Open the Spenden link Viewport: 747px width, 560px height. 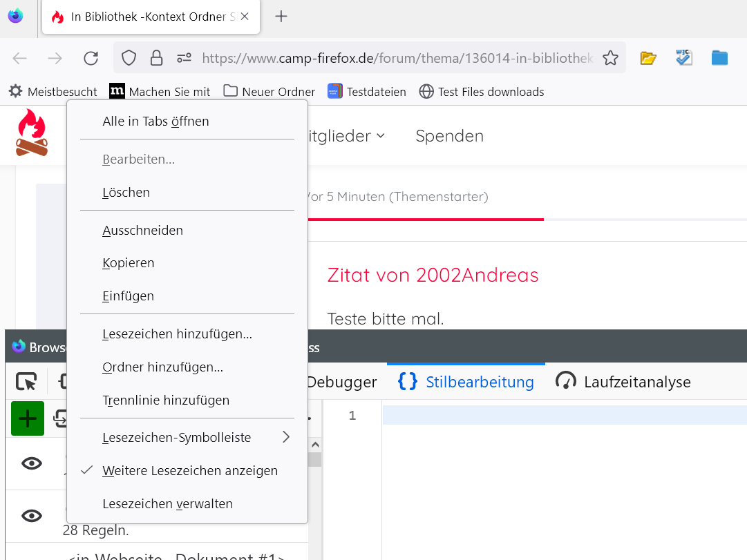click(x=449, y=136)
